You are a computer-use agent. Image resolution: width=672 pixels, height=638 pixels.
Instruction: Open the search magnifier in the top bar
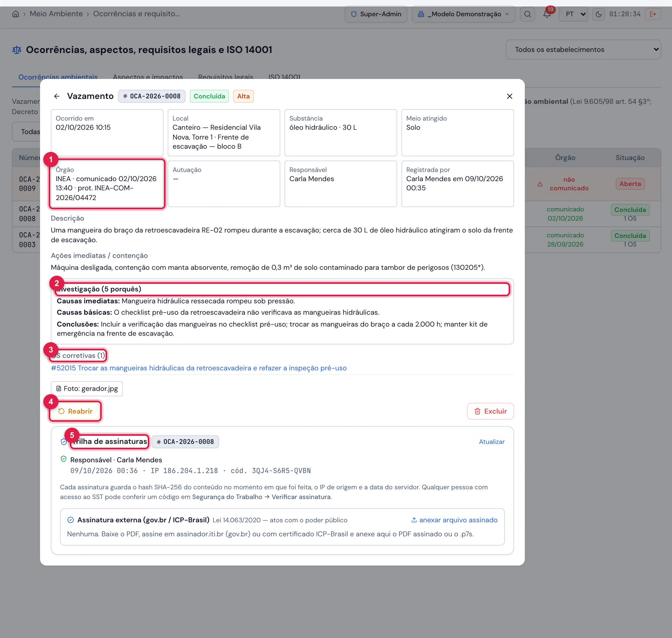[527, 14]
